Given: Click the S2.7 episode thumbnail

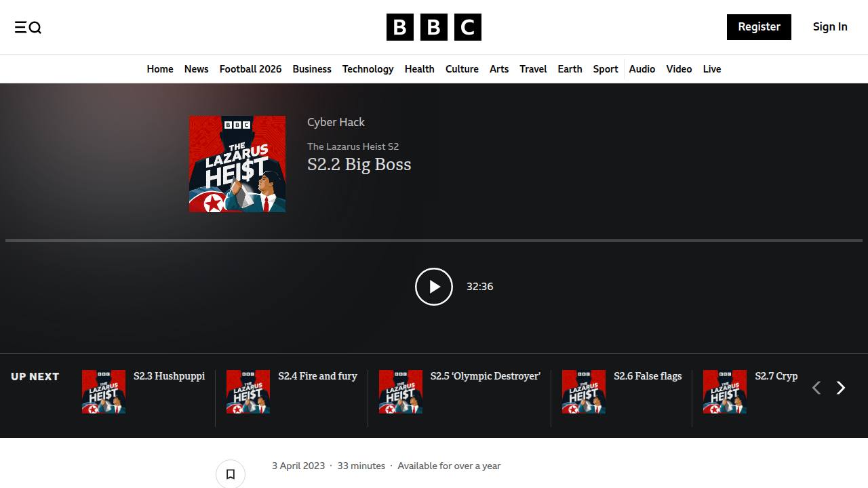Looking at the screenshot, I should point(725,392).
